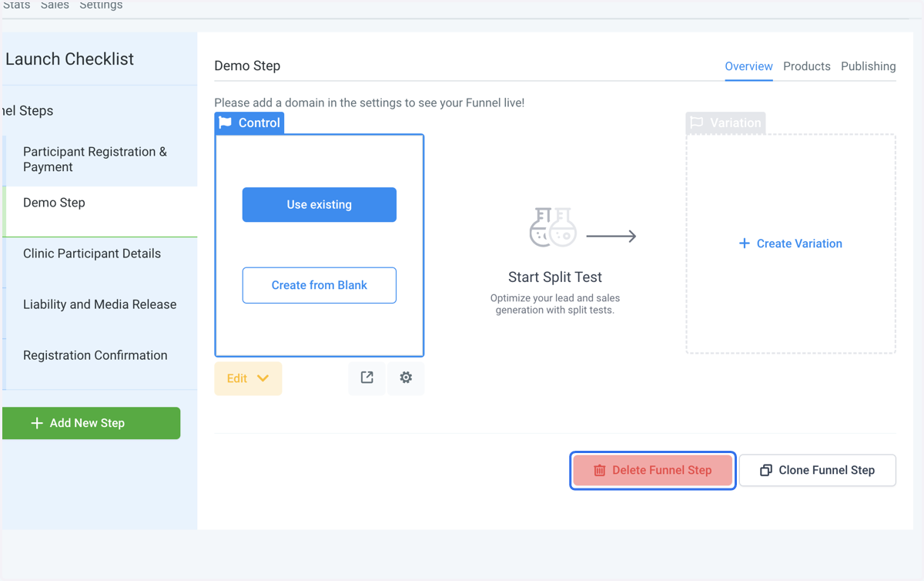Click the Start Split Test text
This screenshot has width=924, height=581.
tap(555, 277)
